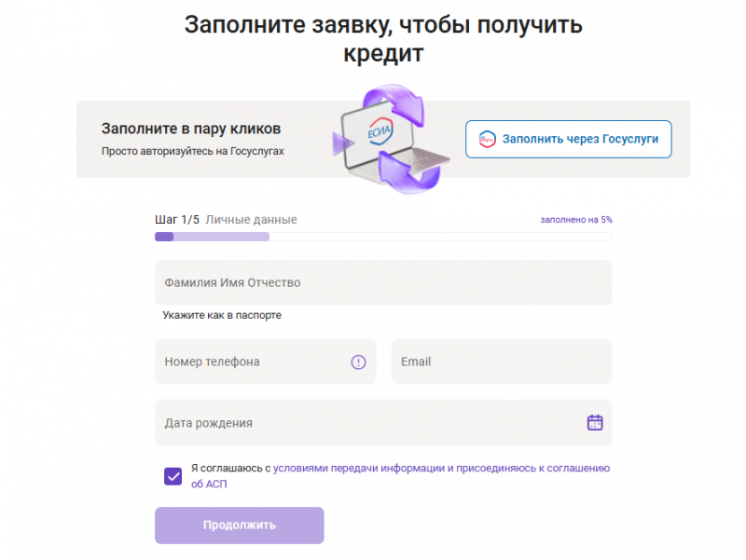Click the exclamation info icon in phone field
This screenshot has height=560, width=746.
click(x=358, y=362)
